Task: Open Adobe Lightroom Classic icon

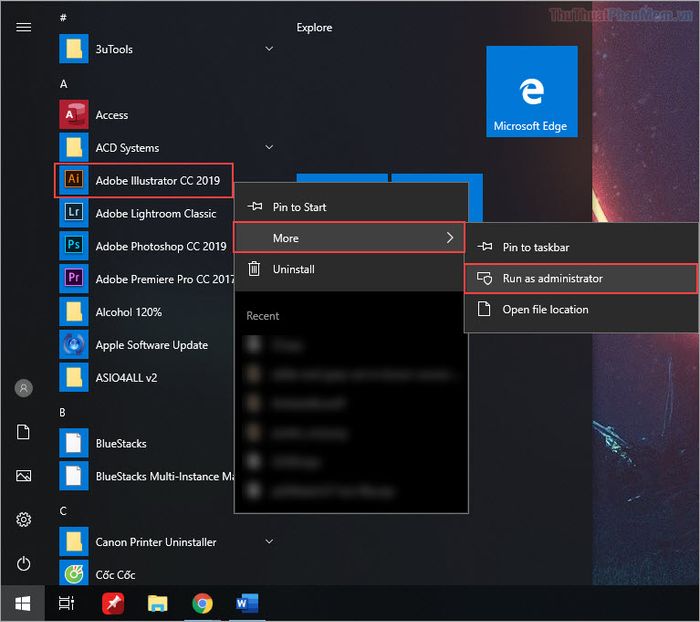Action: tap(74, 213)
